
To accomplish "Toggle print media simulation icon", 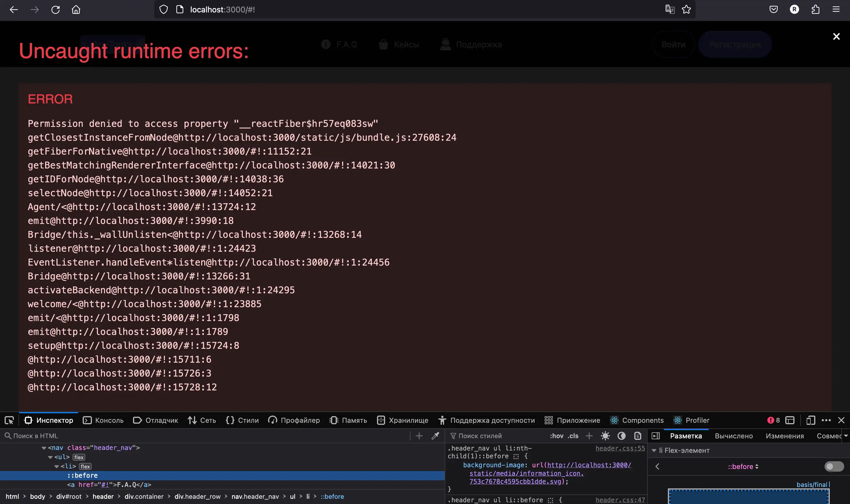I will coord(638,436).
